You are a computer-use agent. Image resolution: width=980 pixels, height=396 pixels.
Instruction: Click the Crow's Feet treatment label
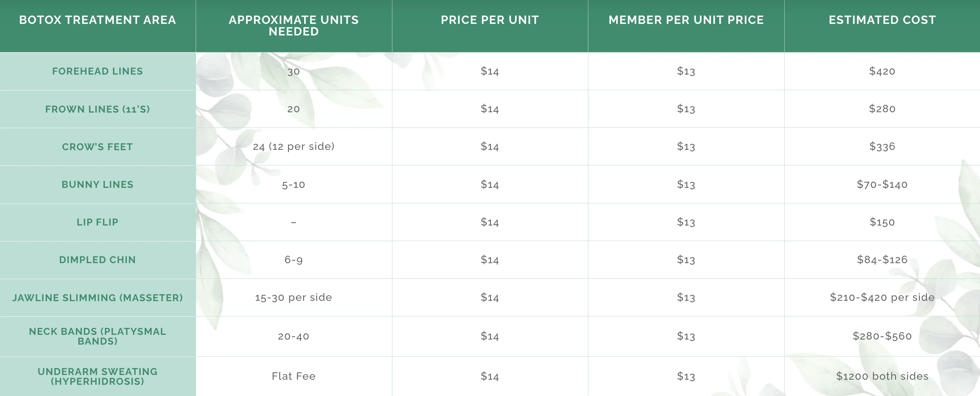(97, 147)
